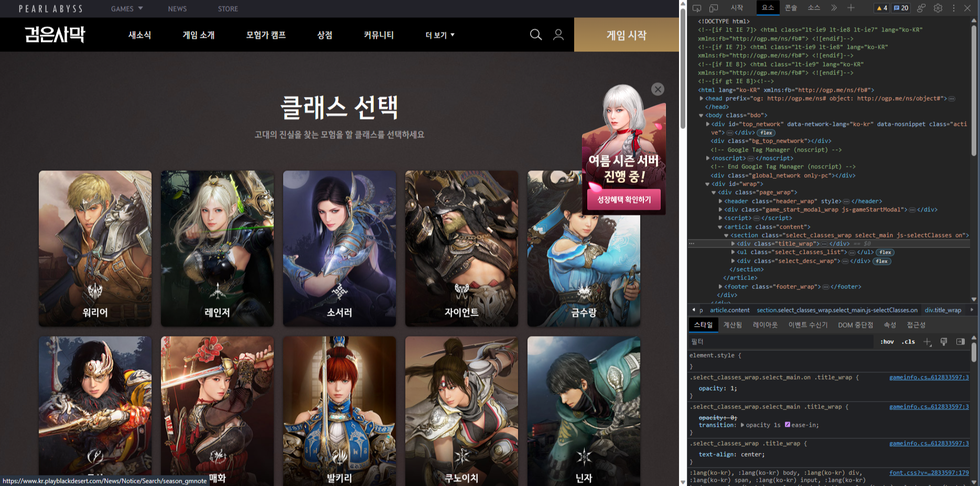Viewport: 980px width, 486px height.
Task: Click the 게임 시작 start game button
Action: (627, 35)
